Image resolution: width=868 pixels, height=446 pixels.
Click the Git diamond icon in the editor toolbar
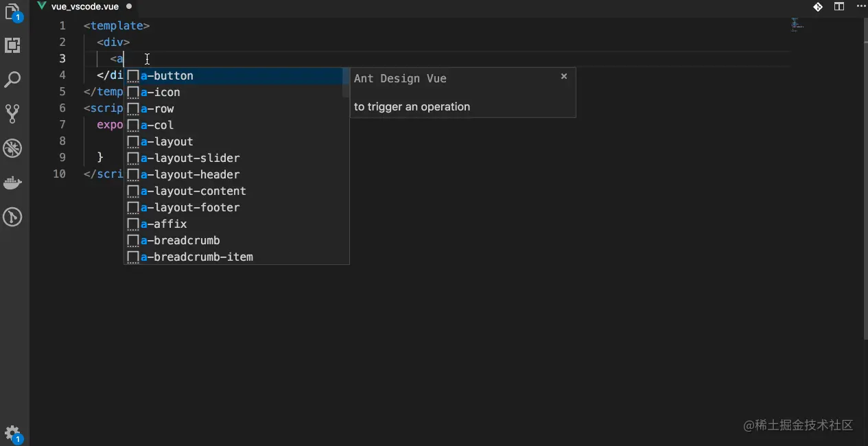click(x=817, y=7)
